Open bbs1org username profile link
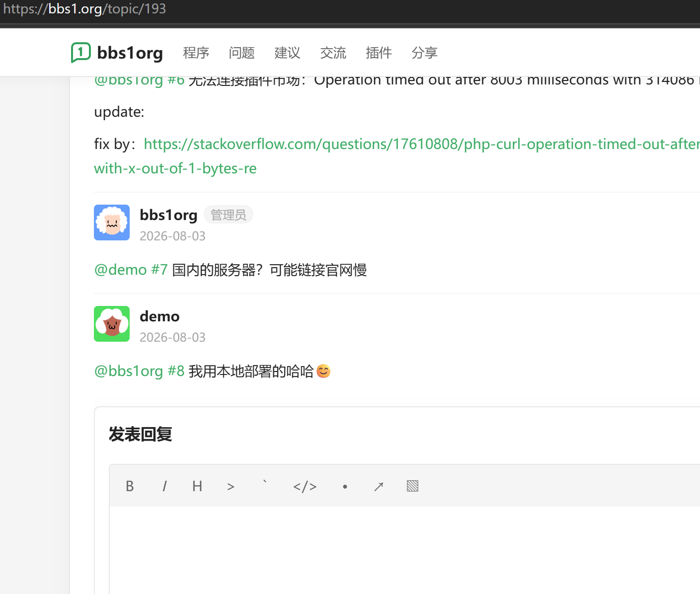Viewport: 700px width, 594px height. [168, 215]
